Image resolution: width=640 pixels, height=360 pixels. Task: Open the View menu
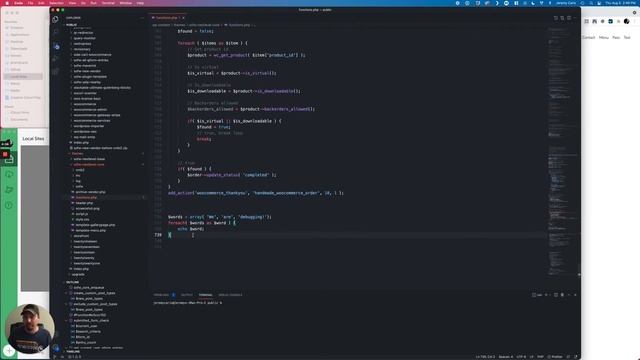tap(72, 3)
